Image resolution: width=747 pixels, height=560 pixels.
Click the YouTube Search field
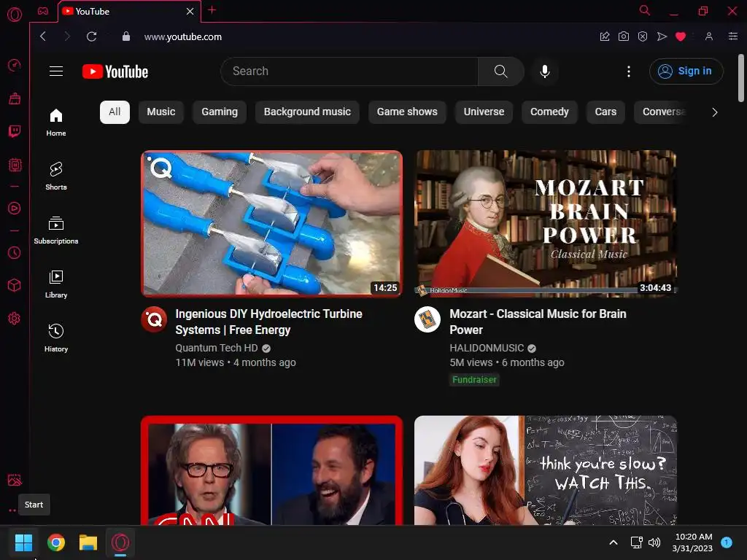[349, 71]
